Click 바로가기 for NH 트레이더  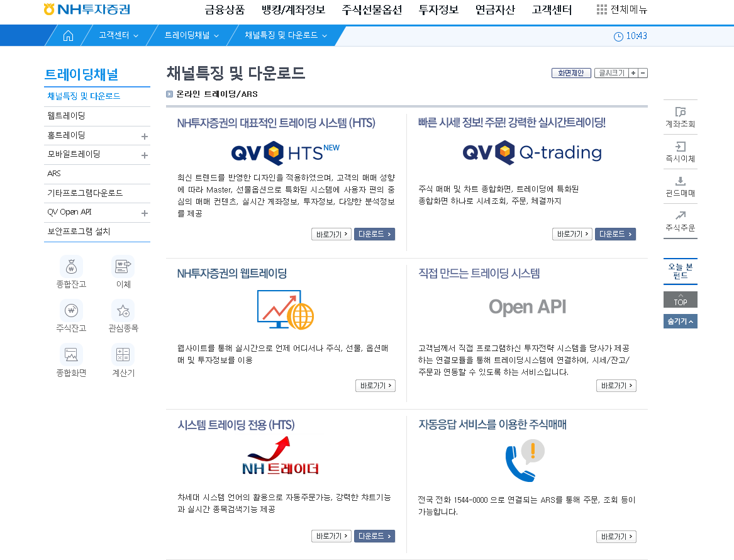click(331, 536)
